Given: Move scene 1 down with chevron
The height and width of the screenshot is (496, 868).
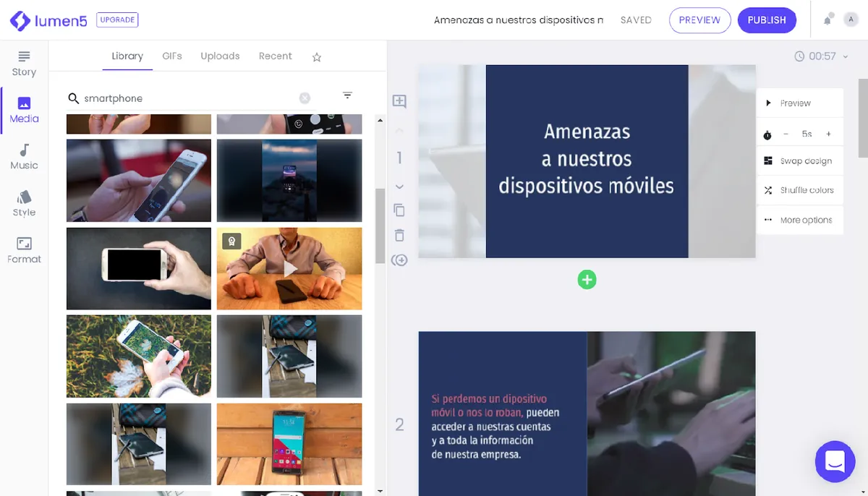Looking at the screenshot, I should [399, 187].
